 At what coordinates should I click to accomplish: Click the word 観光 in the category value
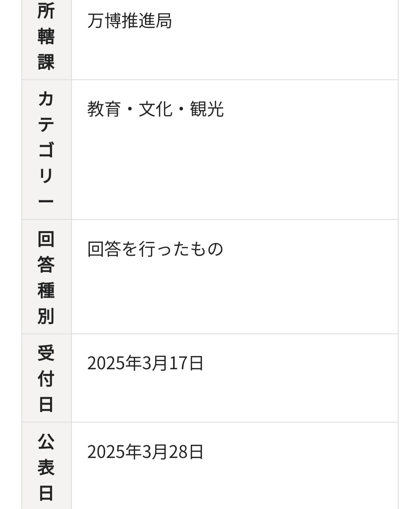coord(206,109)
